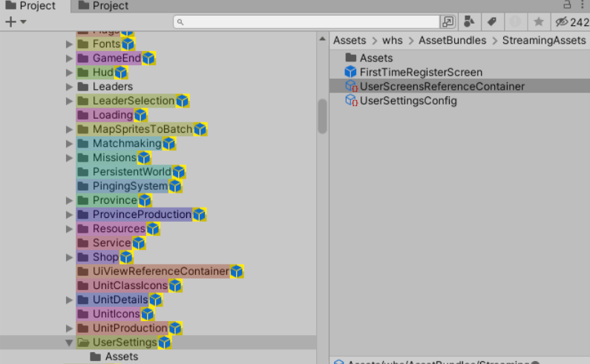This screenshot has width=590, height=364.
Task: Click the Favorites star icon
Action: point(539,21)
